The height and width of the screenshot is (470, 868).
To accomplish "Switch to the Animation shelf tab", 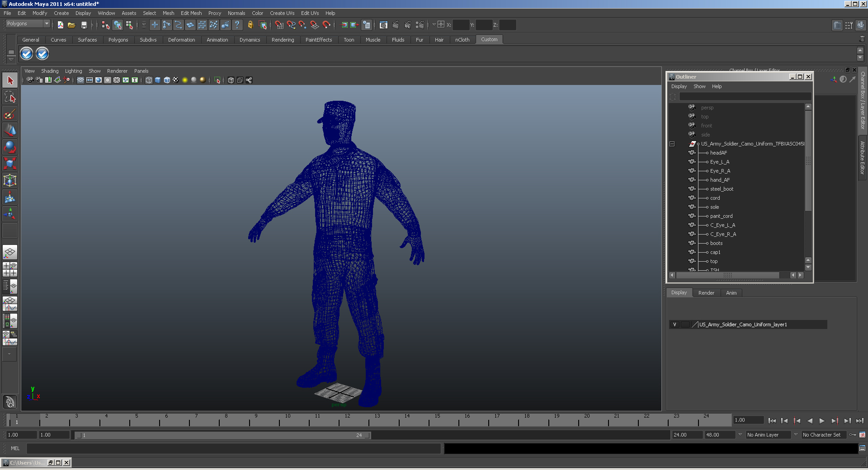I will pos(217,40).
